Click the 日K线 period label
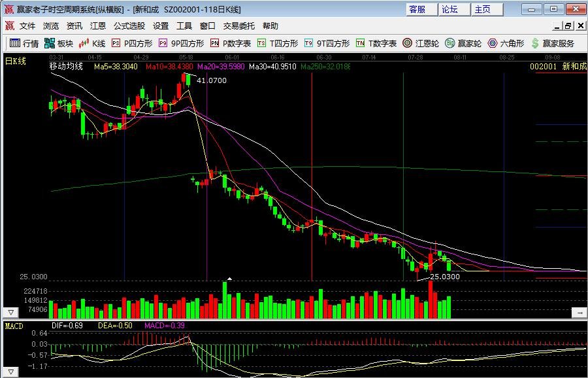This screenshot has height=378, width=588. pyautogui.click(x=16, y=60)
